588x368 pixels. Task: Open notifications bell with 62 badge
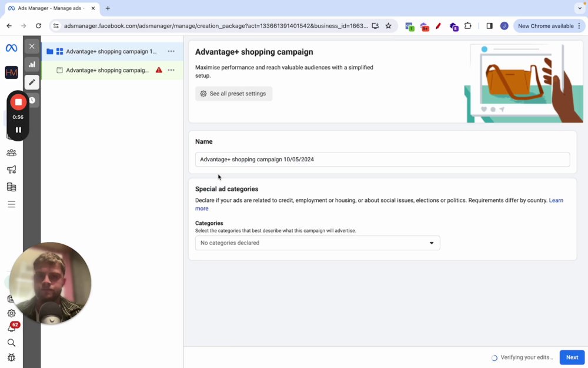pos(12,328)
